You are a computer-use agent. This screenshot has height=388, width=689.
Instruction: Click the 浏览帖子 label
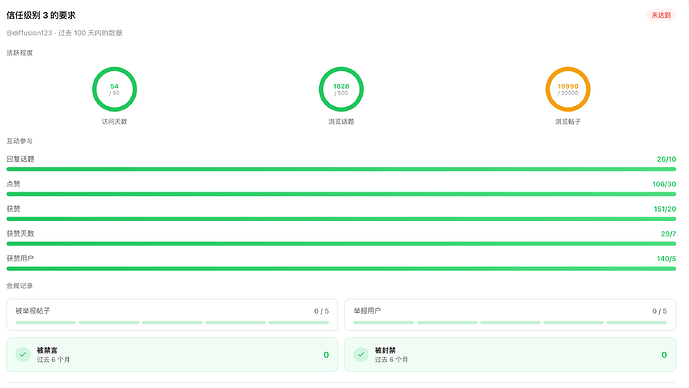[x=568, y=121]
